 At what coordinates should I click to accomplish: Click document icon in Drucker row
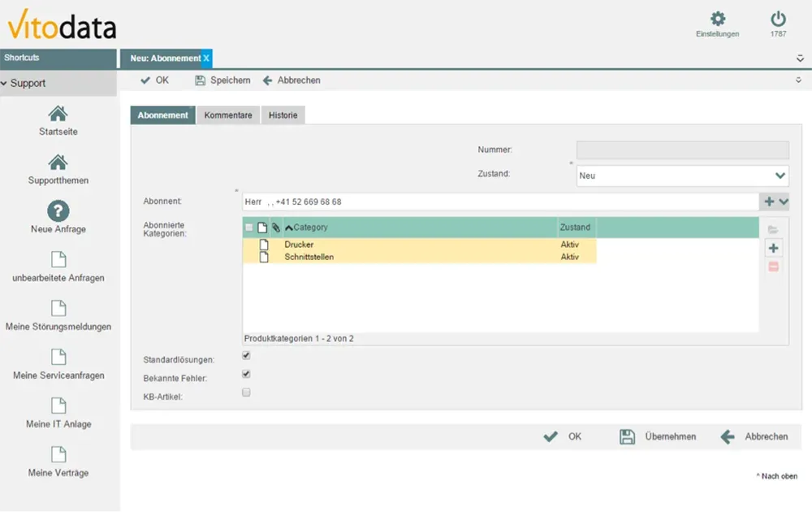click(264, 245)
